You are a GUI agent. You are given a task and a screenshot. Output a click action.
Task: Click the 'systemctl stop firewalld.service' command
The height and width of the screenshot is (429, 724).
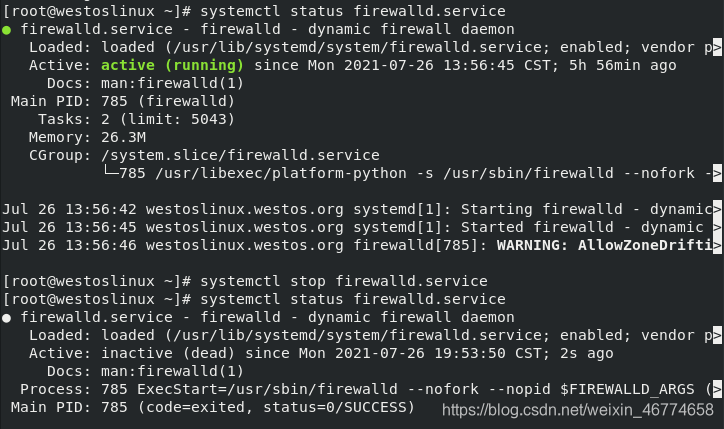(x=344, y=281)
